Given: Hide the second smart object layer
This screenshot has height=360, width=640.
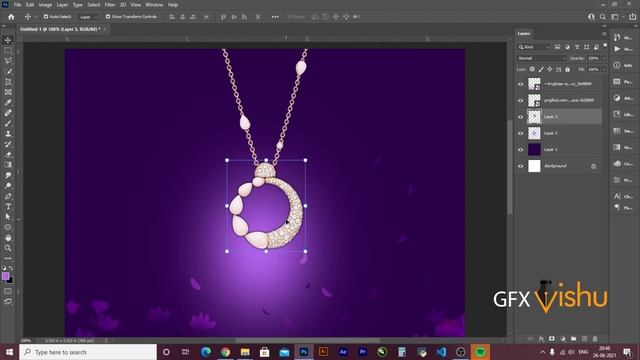Looking at the screenshot, I should pos(520,100).
